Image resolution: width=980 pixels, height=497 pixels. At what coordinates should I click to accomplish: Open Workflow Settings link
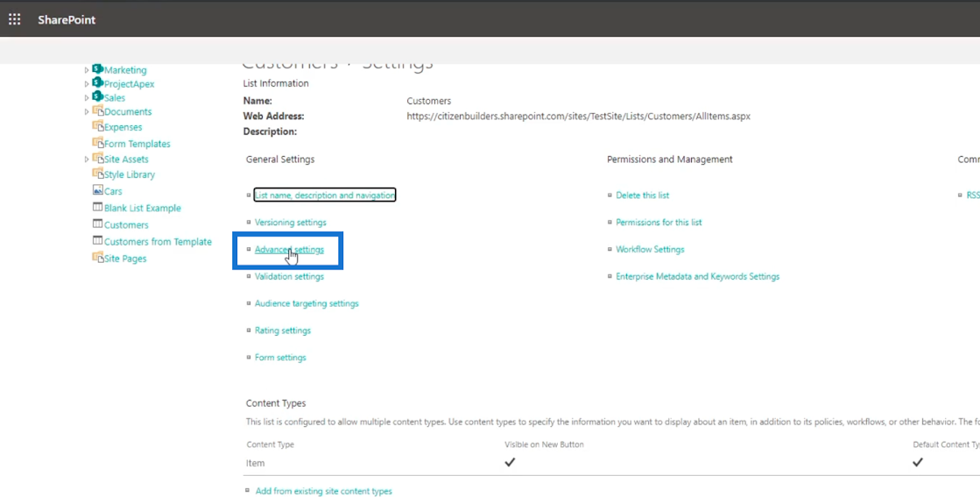(650, 250)
